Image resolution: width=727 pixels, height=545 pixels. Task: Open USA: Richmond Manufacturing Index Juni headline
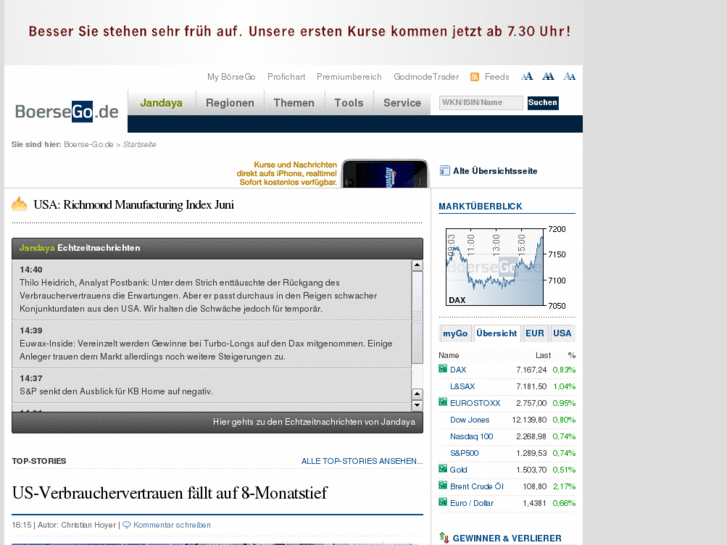(134, 205)
